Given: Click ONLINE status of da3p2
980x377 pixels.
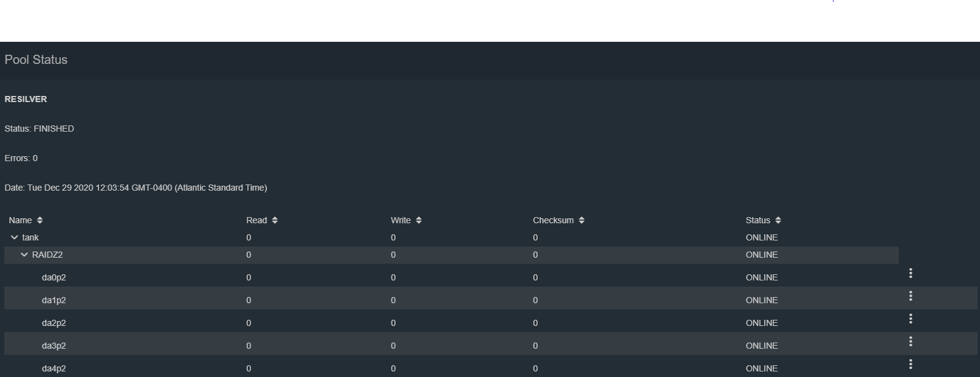Looking at the screenshot, I should (762, 346).
